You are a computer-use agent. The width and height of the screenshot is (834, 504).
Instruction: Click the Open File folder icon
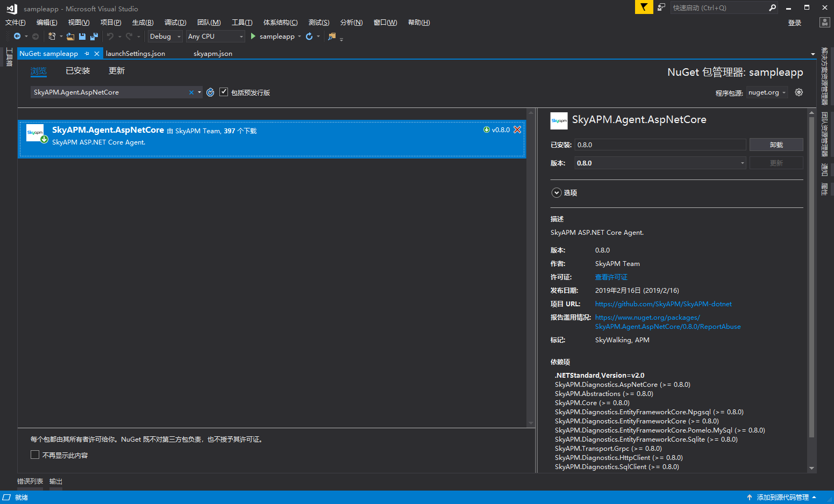pyautogui.click(x=70, y=36)
